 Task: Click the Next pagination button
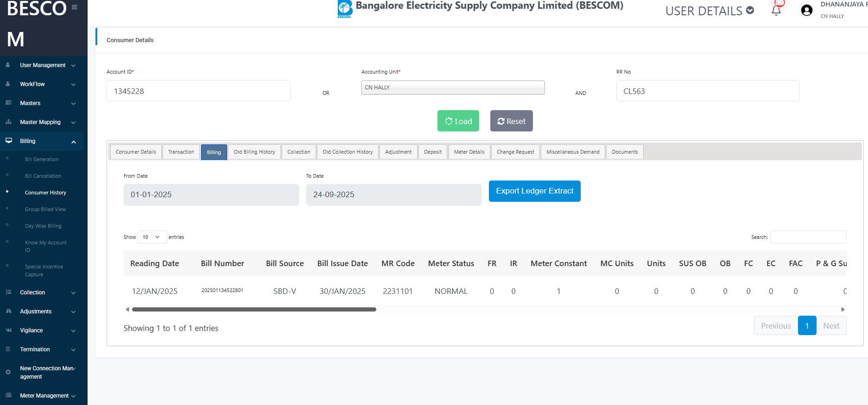tap(831, 326)
